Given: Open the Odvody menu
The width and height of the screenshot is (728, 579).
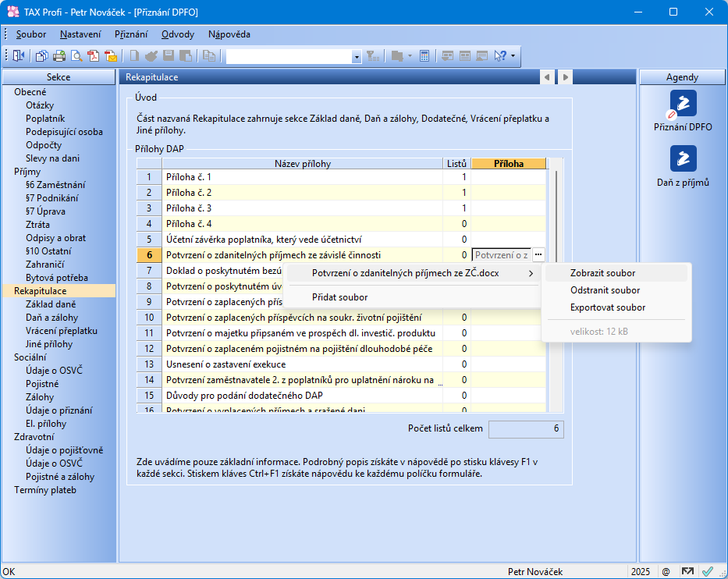Looking at the screenshot, I should (x=178, y=34).
